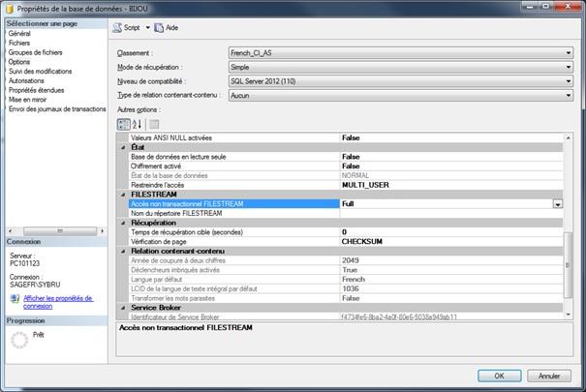Open the Accès non transactionnel FILESTREAM dropdown arrow
Viewport: 586px width, 392px height.
pos(558,204)
